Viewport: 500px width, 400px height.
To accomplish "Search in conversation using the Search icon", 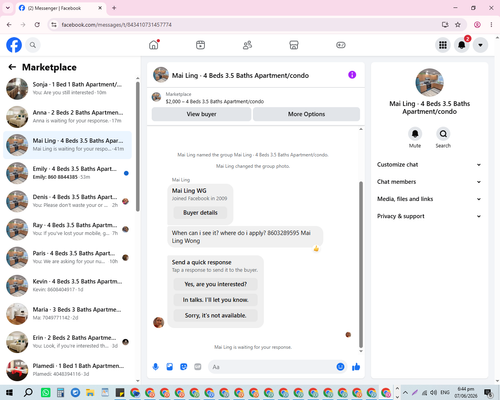I will 443,134.
